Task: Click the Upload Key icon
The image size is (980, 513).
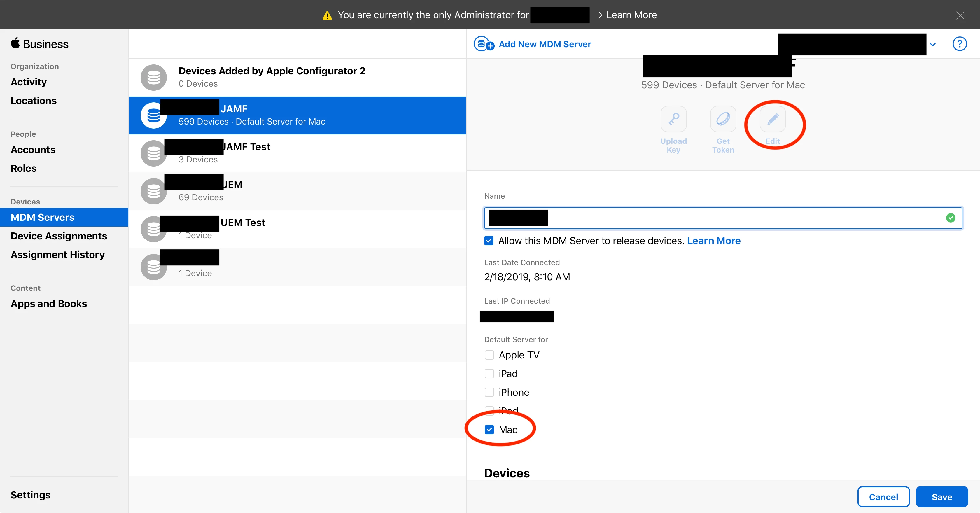Action: (x=673, y=119)
